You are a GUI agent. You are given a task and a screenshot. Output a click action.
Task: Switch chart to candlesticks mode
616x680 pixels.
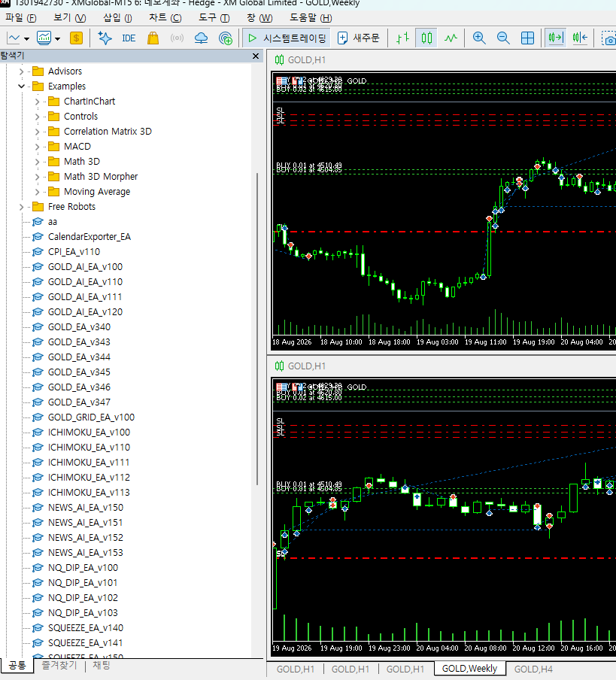point(426,38)
